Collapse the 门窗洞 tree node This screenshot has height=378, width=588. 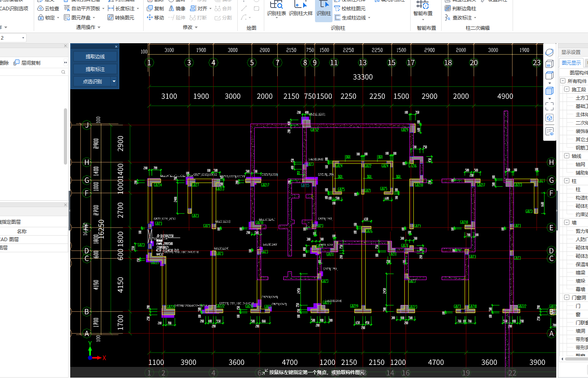tap(567, 297)
